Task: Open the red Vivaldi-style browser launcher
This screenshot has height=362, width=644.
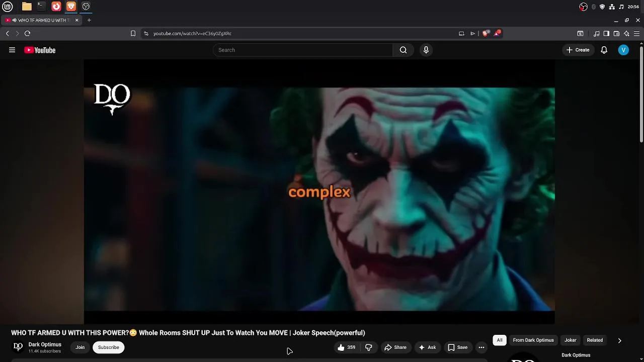Action: point(56,7)
